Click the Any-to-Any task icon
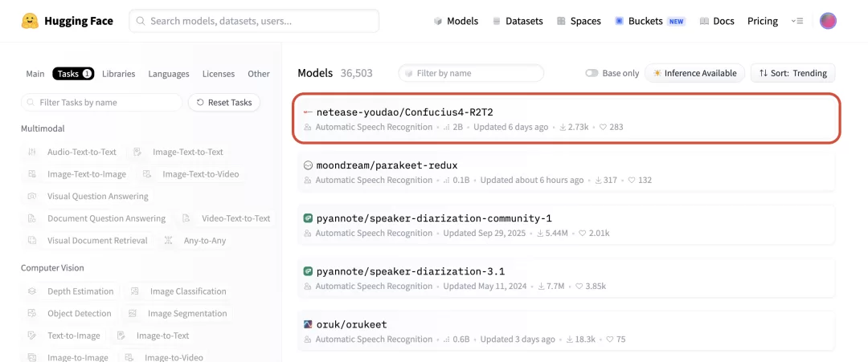The height and width of the screenshot is (362, 868). click(x=168, y=241)
